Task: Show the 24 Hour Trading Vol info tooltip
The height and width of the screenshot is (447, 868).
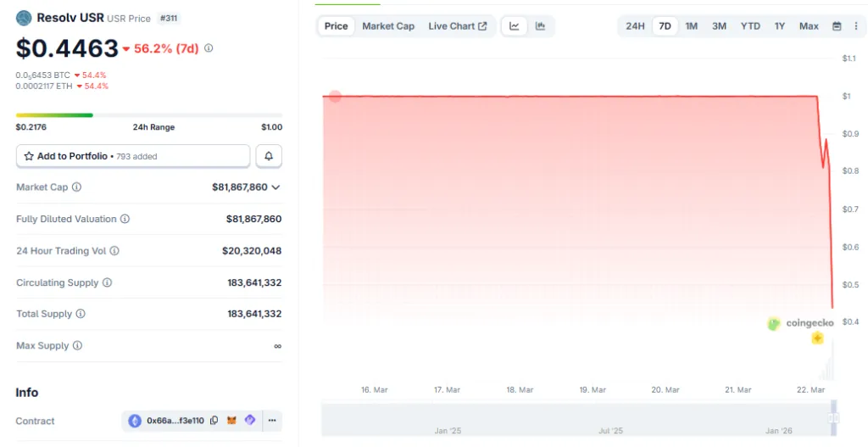Action: coord(114,251)
